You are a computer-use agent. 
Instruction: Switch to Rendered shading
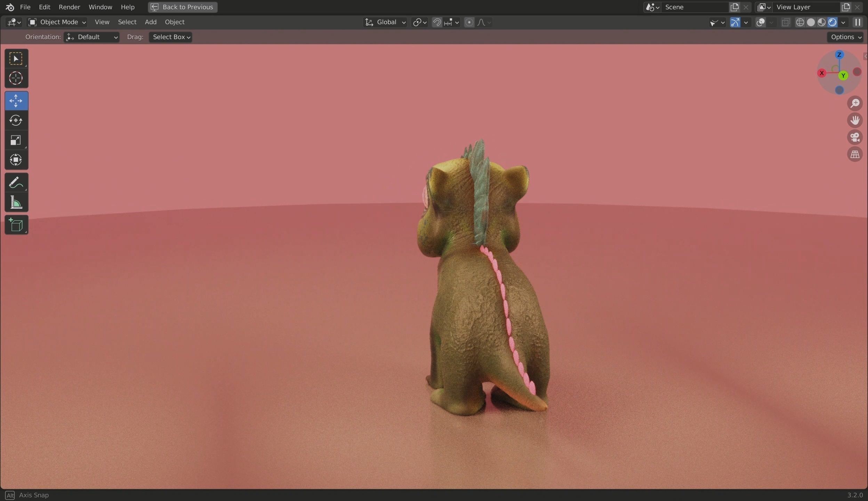click(832, 22)
